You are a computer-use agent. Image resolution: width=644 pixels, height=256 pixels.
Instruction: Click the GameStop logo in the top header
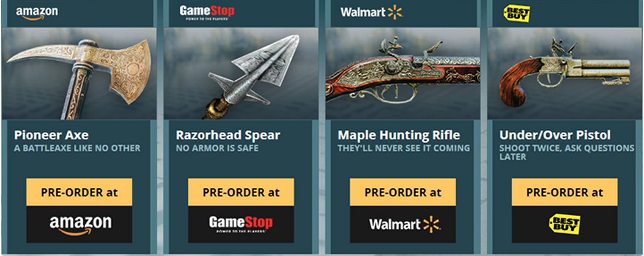207,13
